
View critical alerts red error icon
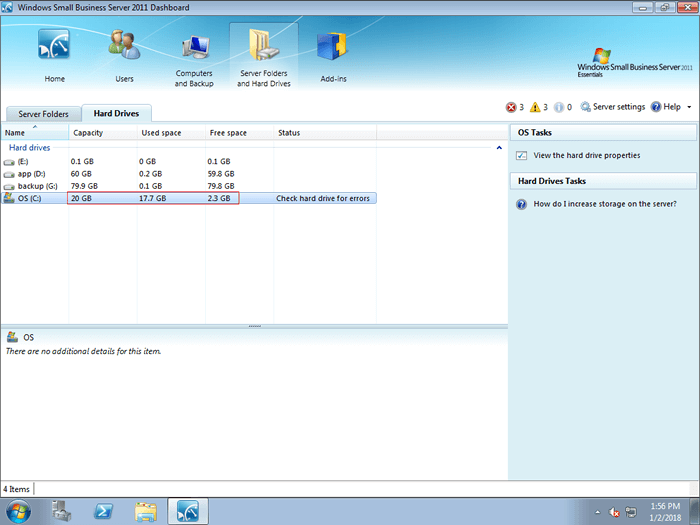pyautogui.click(x=511, y=107)
